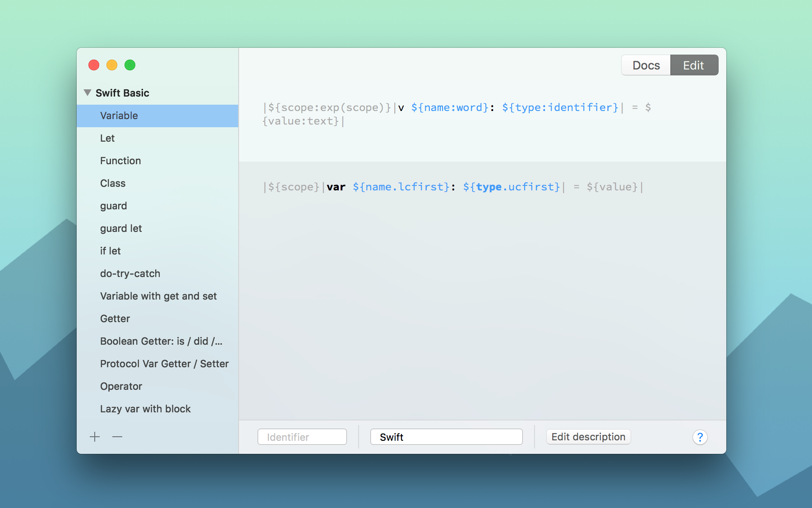
Task: Select the Lazy var with block snippet
Action: (x=157, y=409)
